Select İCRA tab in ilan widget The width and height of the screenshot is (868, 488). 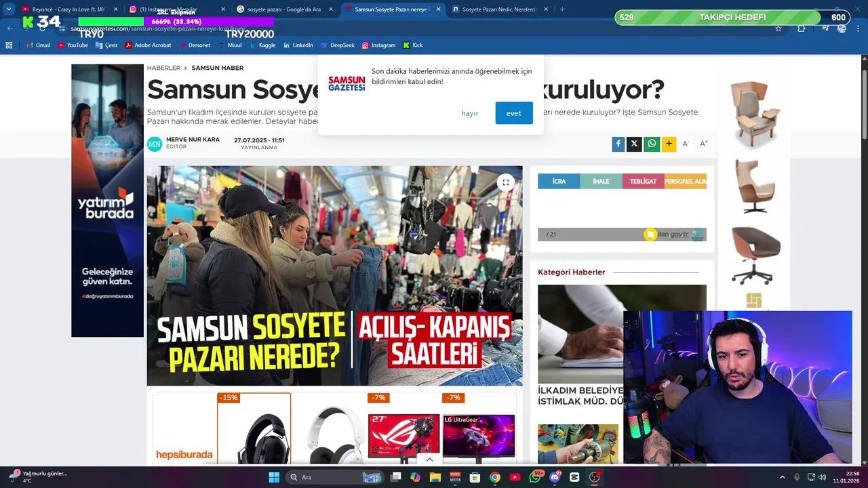[x=559, y=181]
